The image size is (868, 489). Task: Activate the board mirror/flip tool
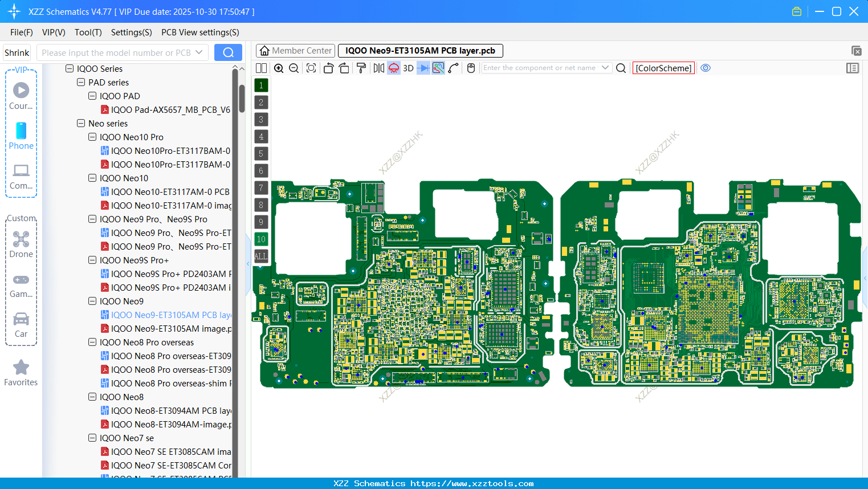(x=378, y=68)
